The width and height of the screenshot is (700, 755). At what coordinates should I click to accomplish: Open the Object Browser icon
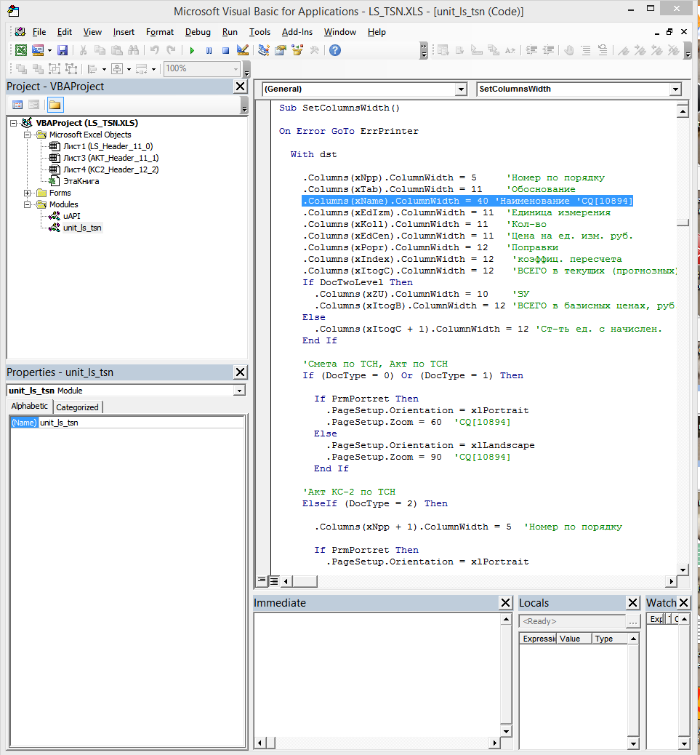point(297,50)
